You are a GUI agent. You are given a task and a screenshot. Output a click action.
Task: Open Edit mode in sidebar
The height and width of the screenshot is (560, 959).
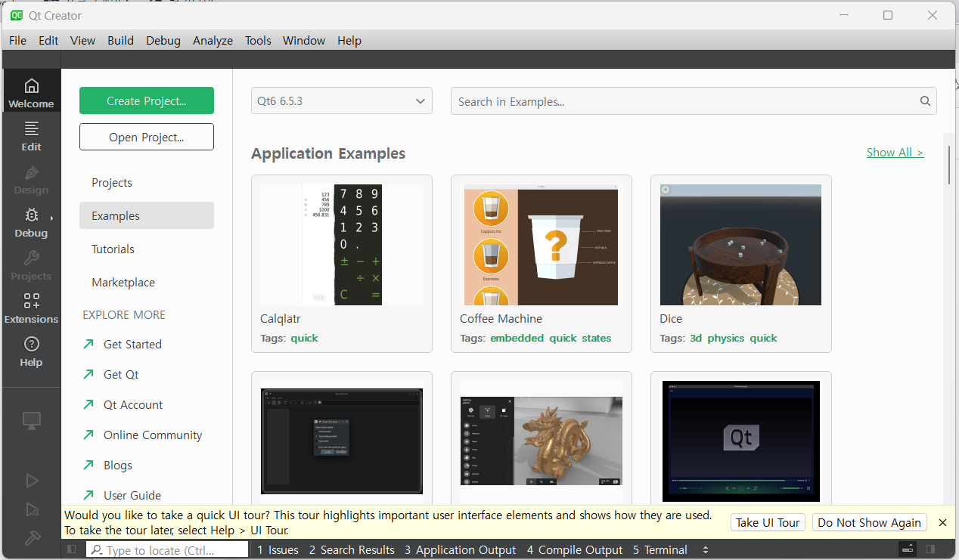tap(31, 135)
